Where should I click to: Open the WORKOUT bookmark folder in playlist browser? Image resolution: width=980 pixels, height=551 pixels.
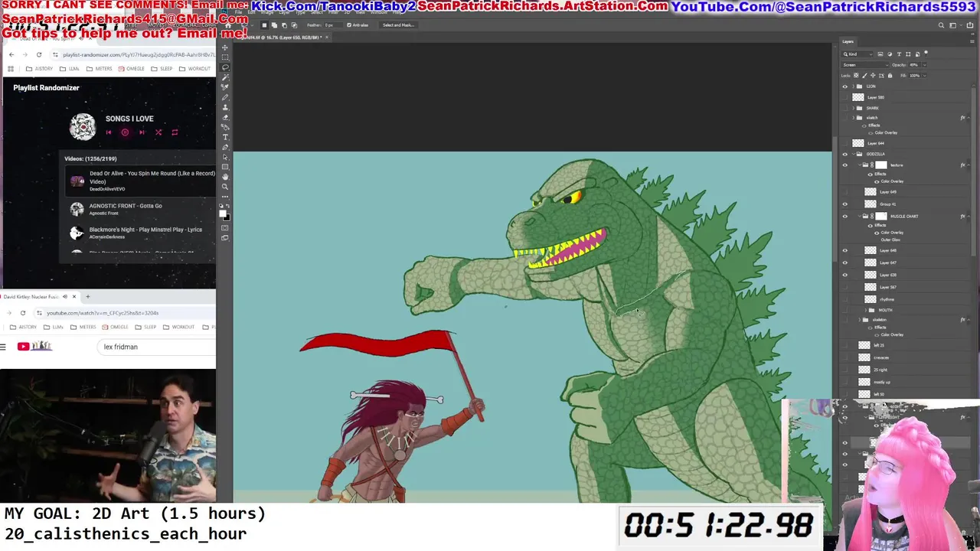[194, 69]
